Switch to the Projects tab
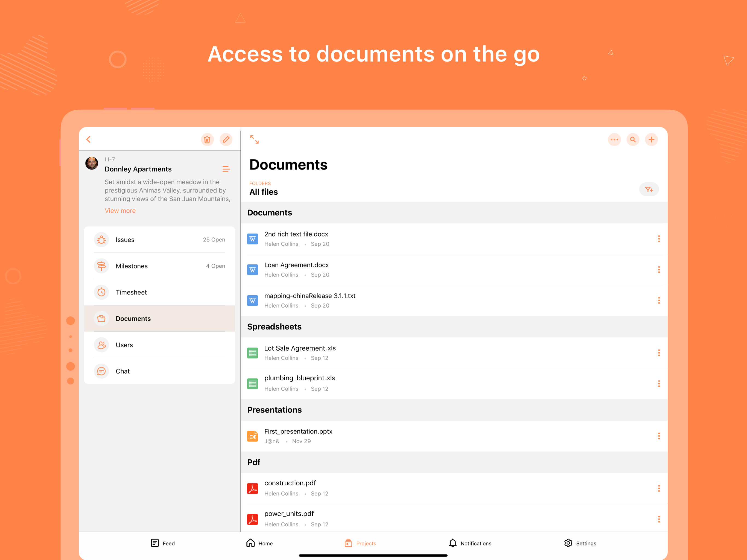The image size is (747, 560). point(360,543)
